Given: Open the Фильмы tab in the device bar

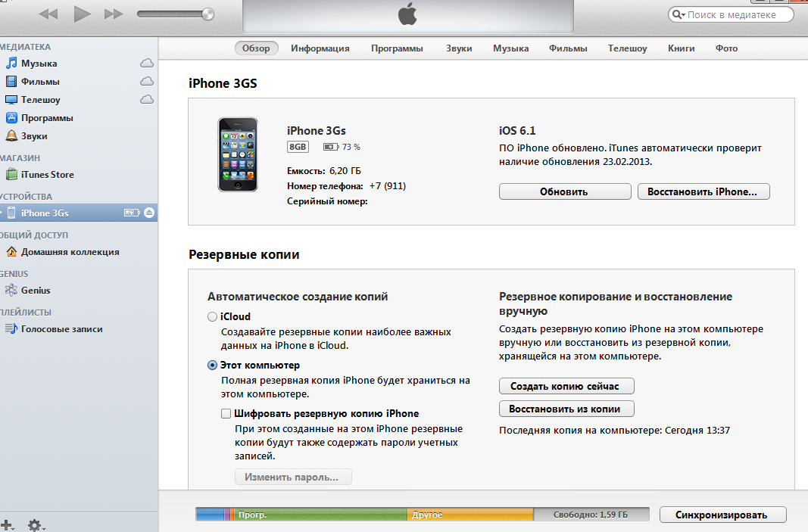Looking at the screenshot, I should click(x=568, y=48).
